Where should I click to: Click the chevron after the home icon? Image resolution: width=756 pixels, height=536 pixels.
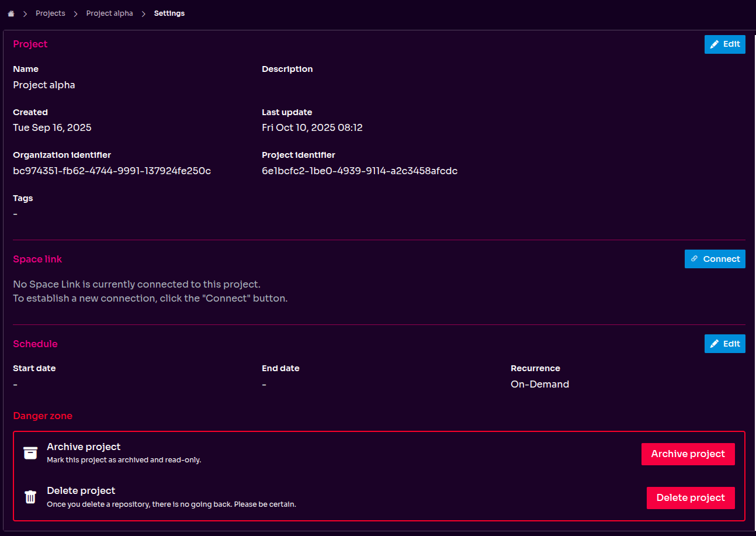(25, 13)
